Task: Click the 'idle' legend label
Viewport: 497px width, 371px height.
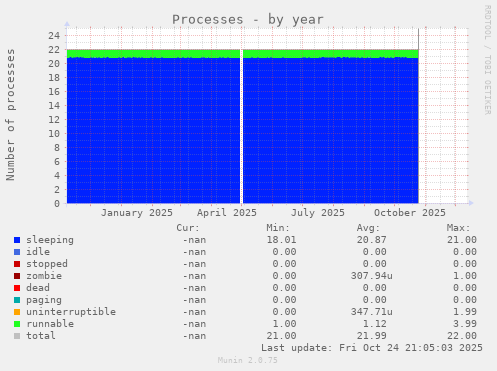Action: coord(38,252)
